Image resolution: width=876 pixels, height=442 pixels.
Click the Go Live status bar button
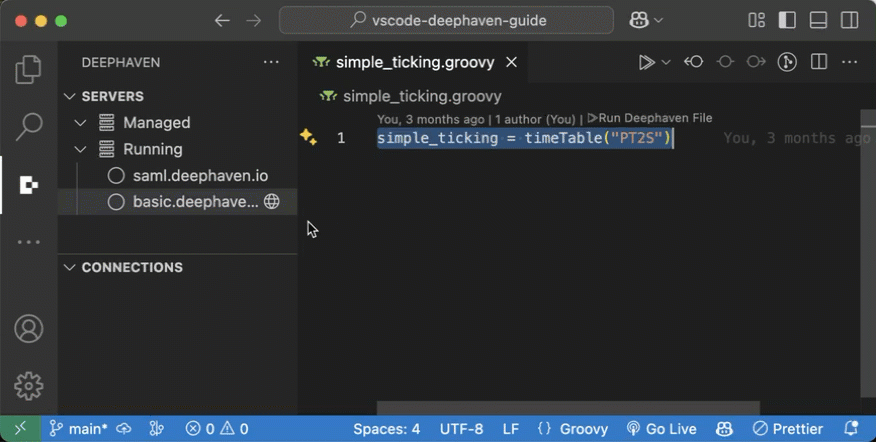661,429
